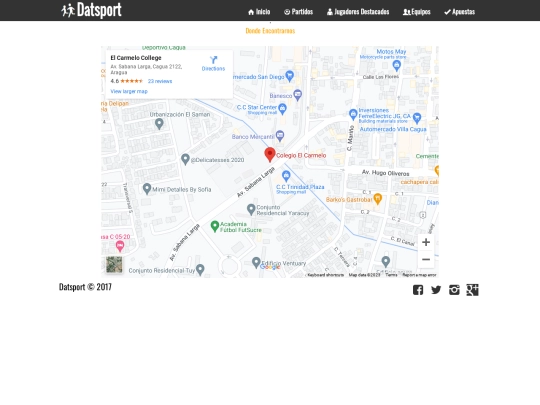Screen dimensions: 540x405
Task: Click the Banco Mercantil map marker
Action: point(280,136)
